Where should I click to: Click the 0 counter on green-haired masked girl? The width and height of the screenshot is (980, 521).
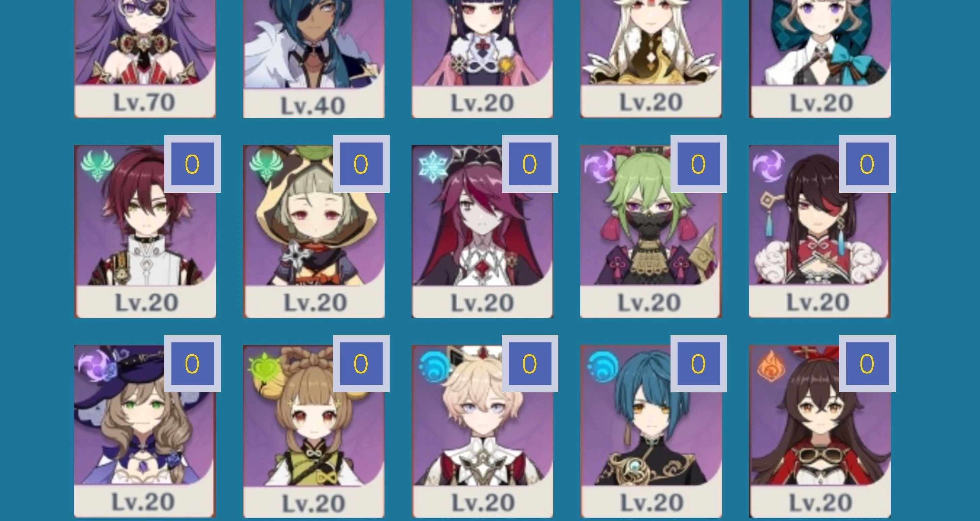click(x=698, y=164)
